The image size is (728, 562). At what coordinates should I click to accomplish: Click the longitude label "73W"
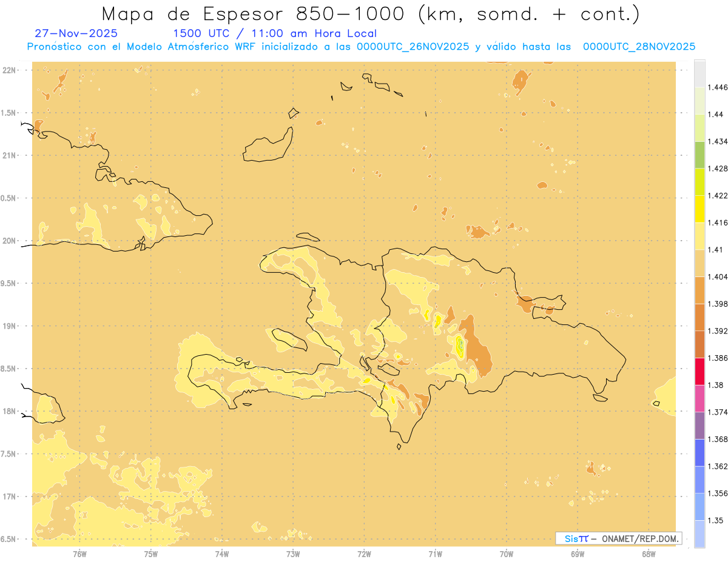point(293,554)
